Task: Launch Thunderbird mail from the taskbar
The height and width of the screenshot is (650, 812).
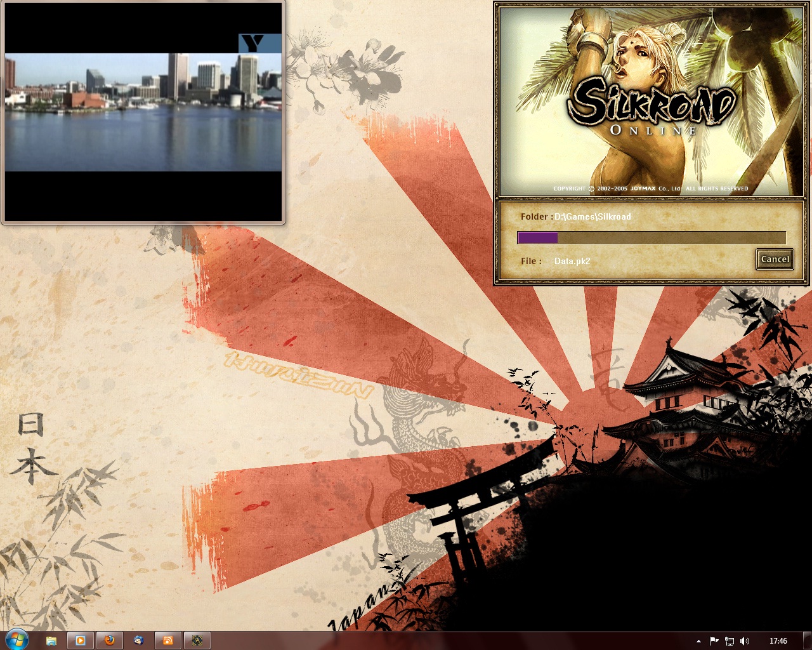Action: (139, 640)
